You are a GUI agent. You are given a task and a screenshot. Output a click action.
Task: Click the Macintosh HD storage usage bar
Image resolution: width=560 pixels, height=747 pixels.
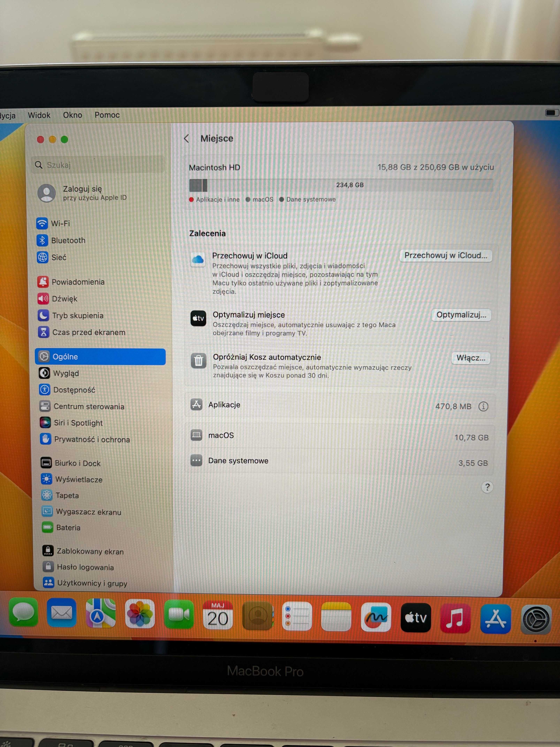[341, 185]
